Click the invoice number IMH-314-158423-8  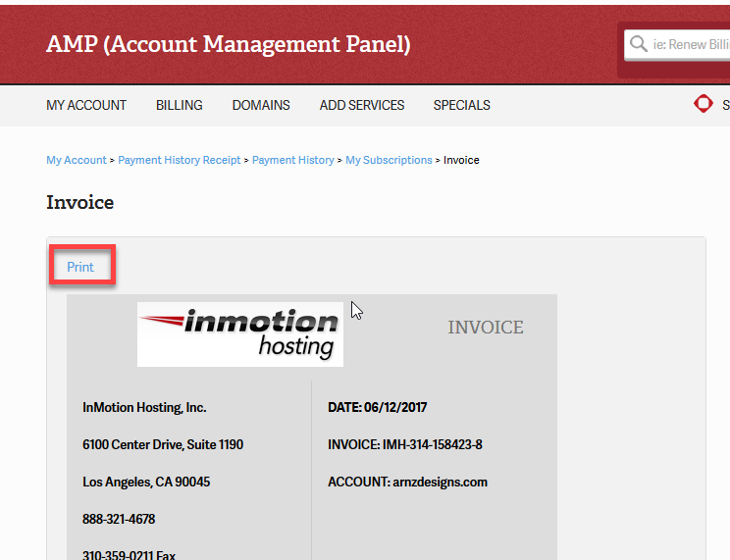[433, 444]
